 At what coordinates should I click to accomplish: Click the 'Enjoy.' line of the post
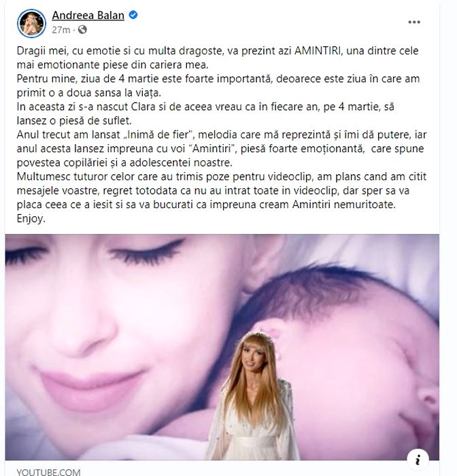[31, 218]
